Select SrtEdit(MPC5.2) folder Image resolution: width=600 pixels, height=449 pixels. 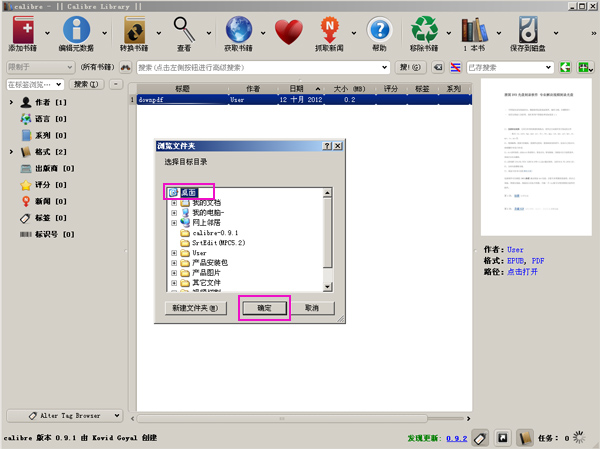pos(218,243)
